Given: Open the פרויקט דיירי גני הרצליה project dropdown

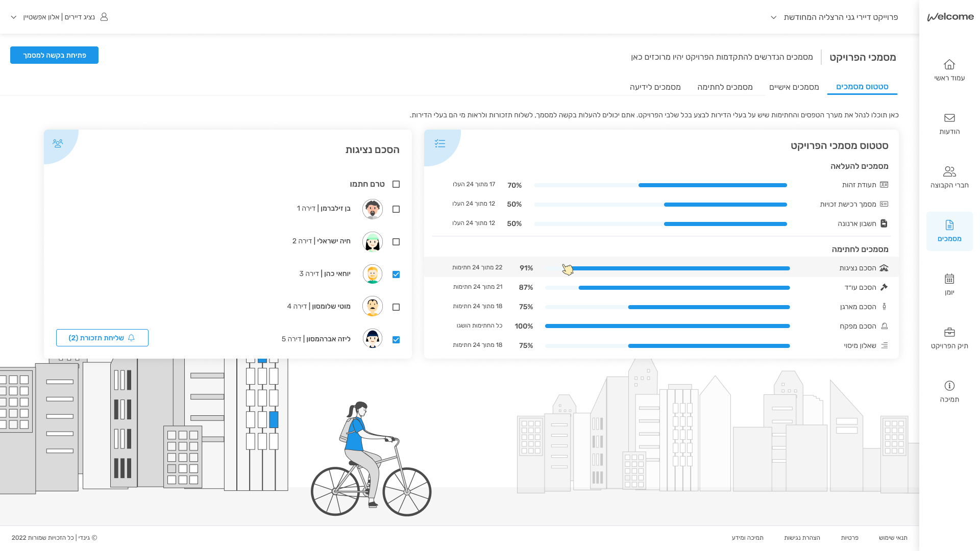Looking at the screenshot, I should pyautogui.click(x=835, y=17).
